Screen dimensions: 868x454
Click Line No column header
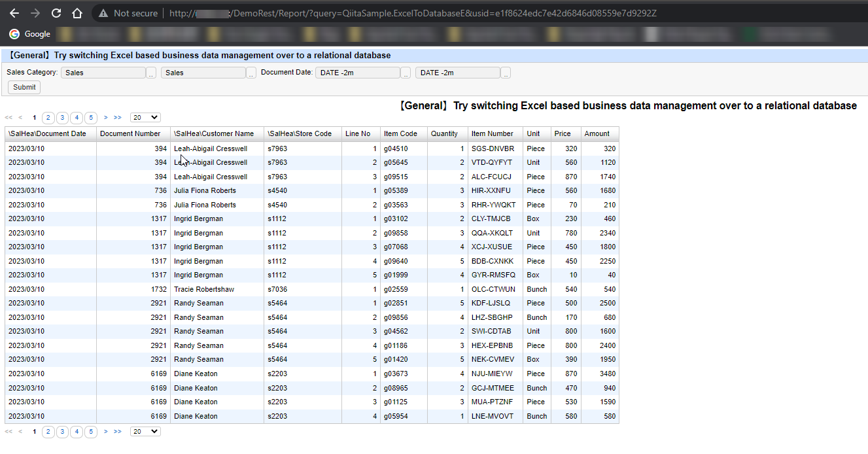[x=361, y=133]
